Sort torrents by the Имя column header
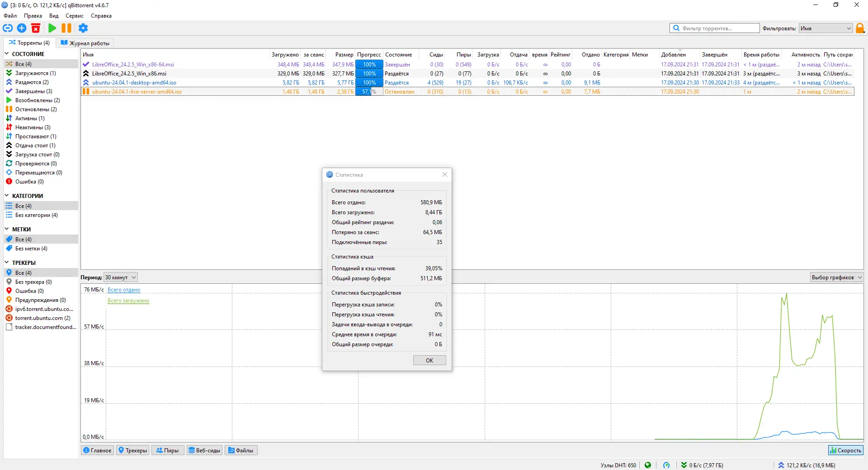 (175, 55)
